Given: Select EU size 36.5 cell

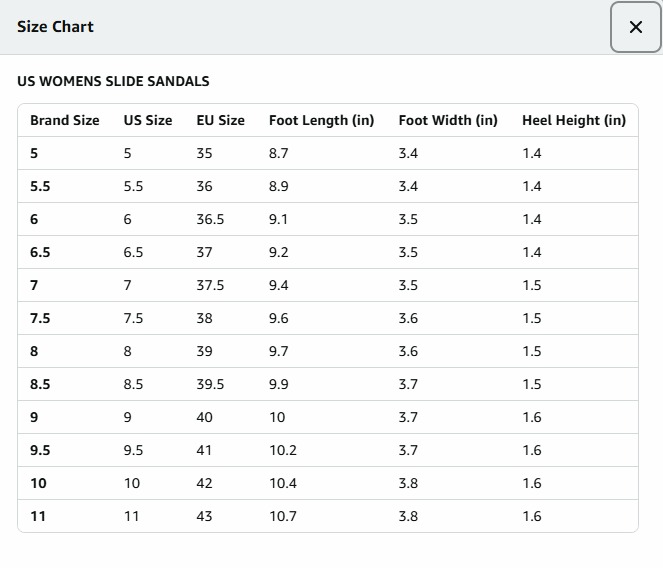Looking at the screenshot, I should (210, 219).
